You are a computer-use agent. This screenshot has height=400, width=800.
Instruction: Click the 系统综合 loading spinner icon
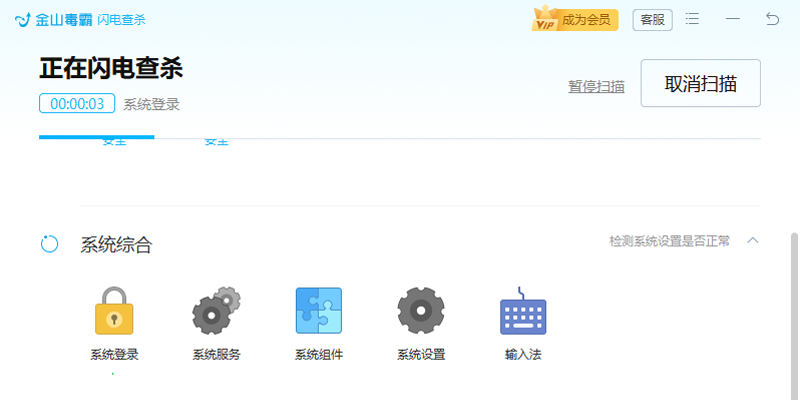[x=49, y=244]
